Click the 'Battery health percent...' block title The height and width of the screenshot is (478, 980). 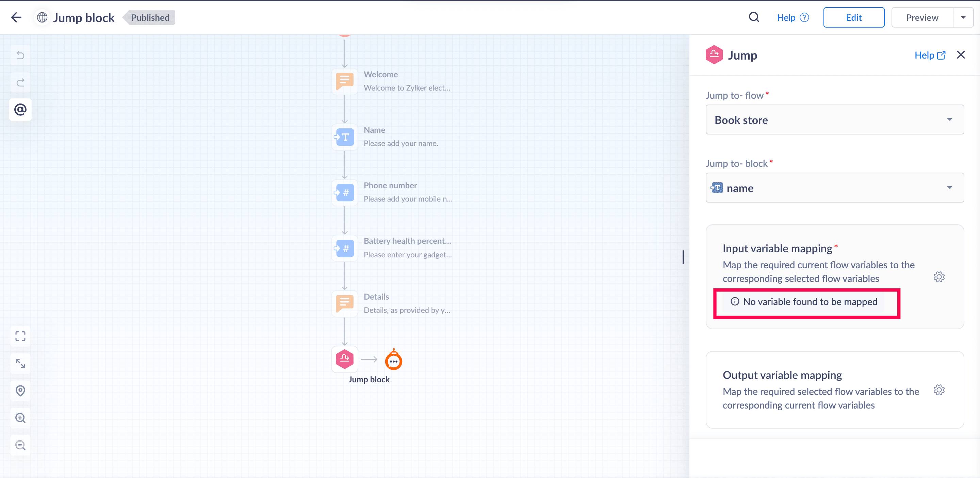[x=407, y=241]
